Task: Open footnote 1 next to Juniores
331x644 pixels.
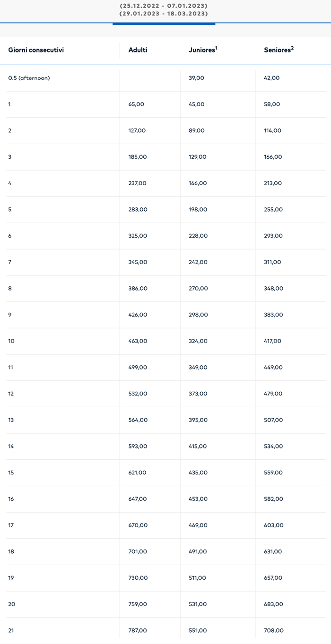Action: 216,47
